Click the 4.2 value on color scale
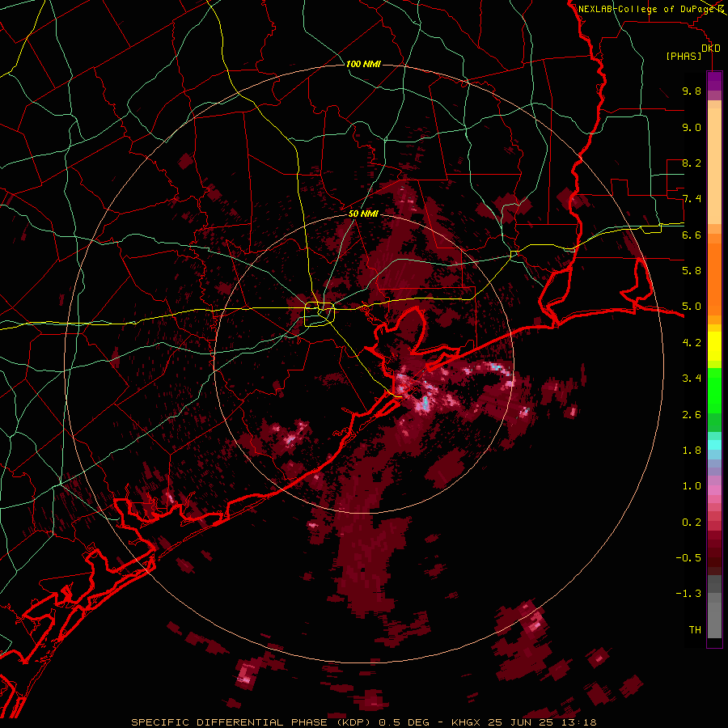 tap(692, 343)
